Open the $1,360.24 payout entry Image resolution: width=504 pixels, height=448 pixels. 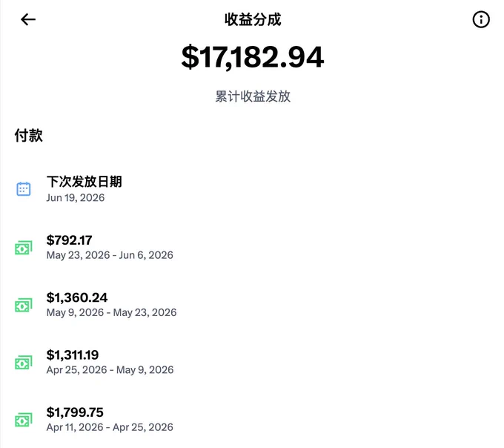point(252,305)
